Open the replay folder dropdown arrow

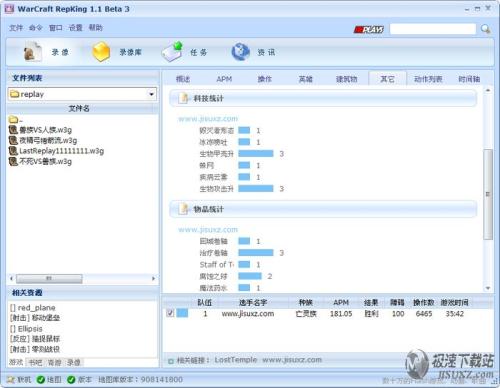pyautogui.click(x=152, y=94)
